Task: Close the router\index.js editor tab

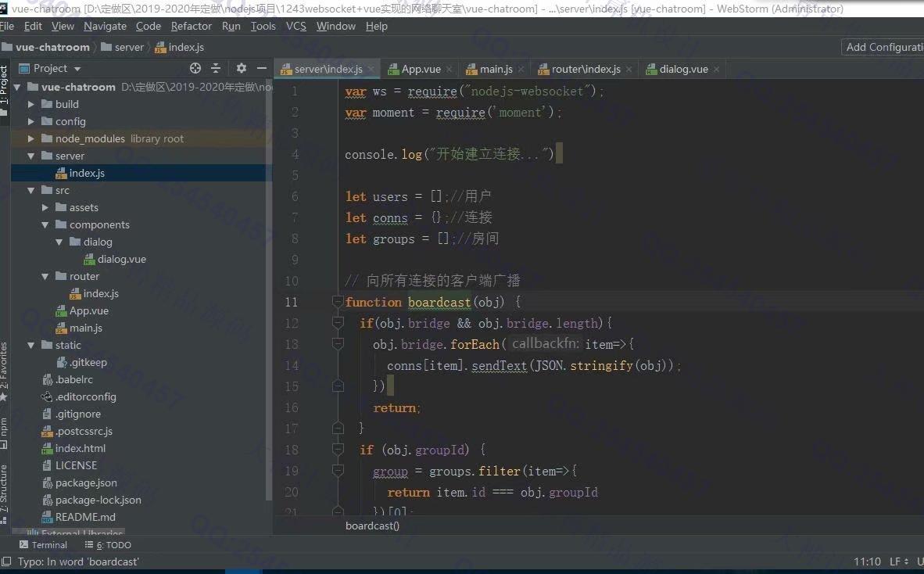Action: coord(629,70)
